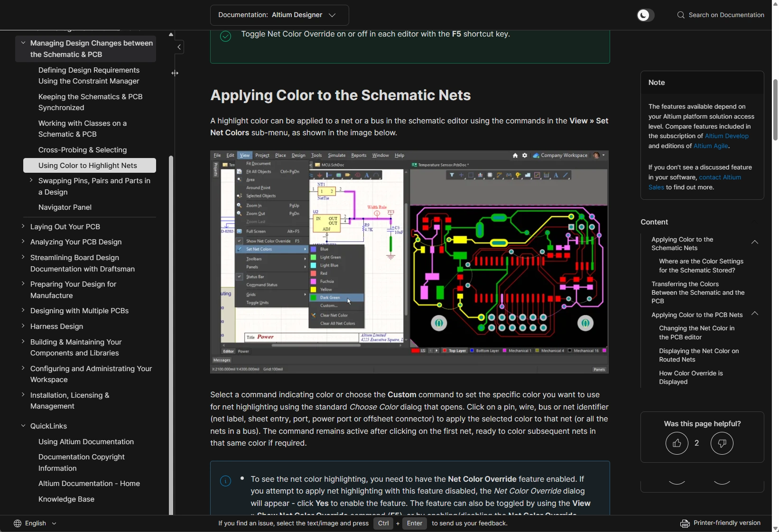Click the green checkmark tip icon
Image resolution: width=779 pixels, height=532 pixels.
[225, 37]
